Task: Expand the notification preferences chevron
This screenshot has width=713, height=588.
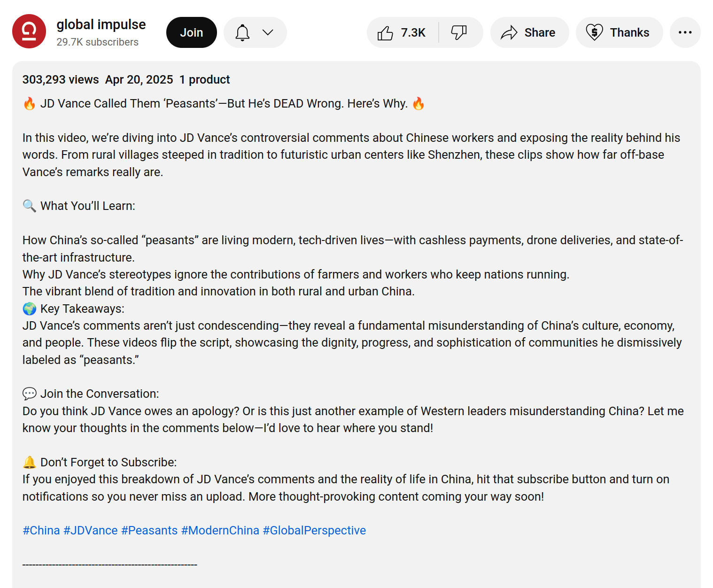Action: coord(268,32)
